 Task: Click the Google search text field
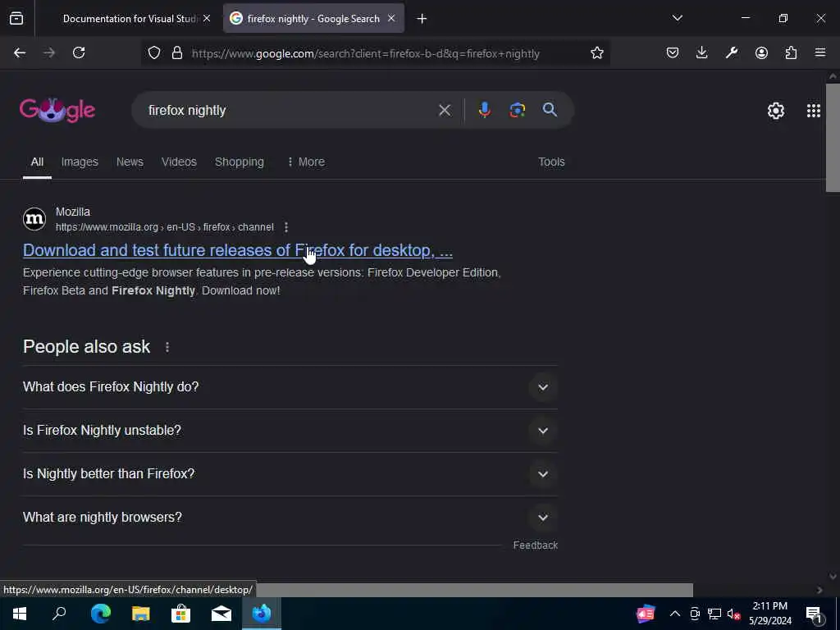290,111
